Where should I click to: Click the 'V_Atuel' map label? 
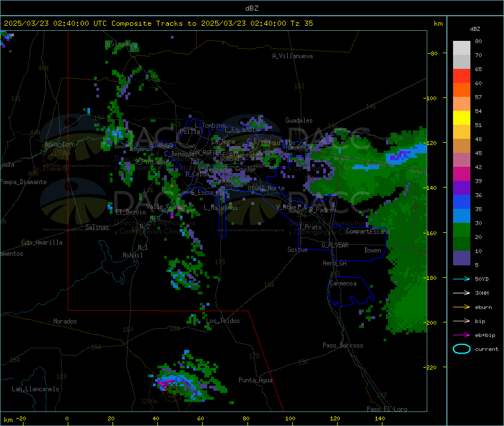point(287,207)
